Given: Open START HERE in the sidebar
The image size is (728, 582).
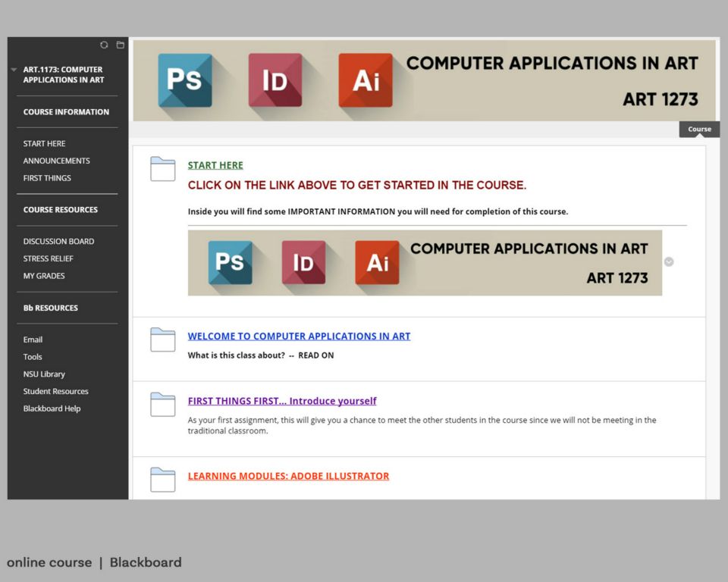Looking at the screenshot, I should tap(44, 143).
